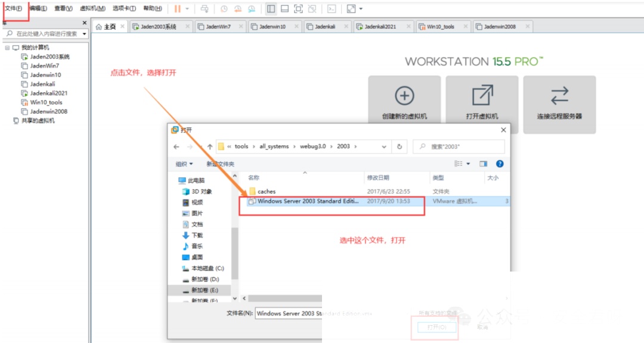Open the 虚拟机(M) menu
This screenshot has width=644, height=343.
point(92,8)
